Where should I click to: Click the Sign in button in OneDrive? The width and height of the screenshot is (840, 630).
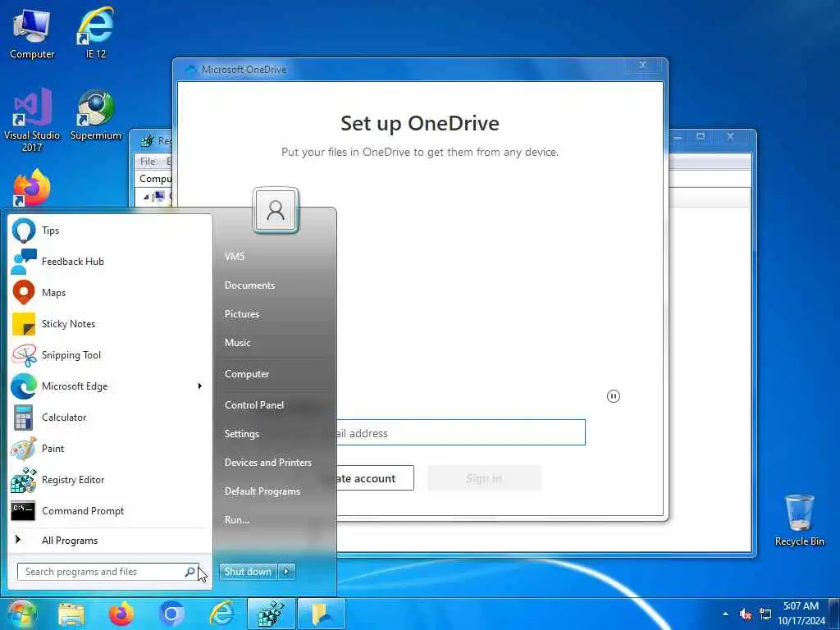tap(484, 478)
